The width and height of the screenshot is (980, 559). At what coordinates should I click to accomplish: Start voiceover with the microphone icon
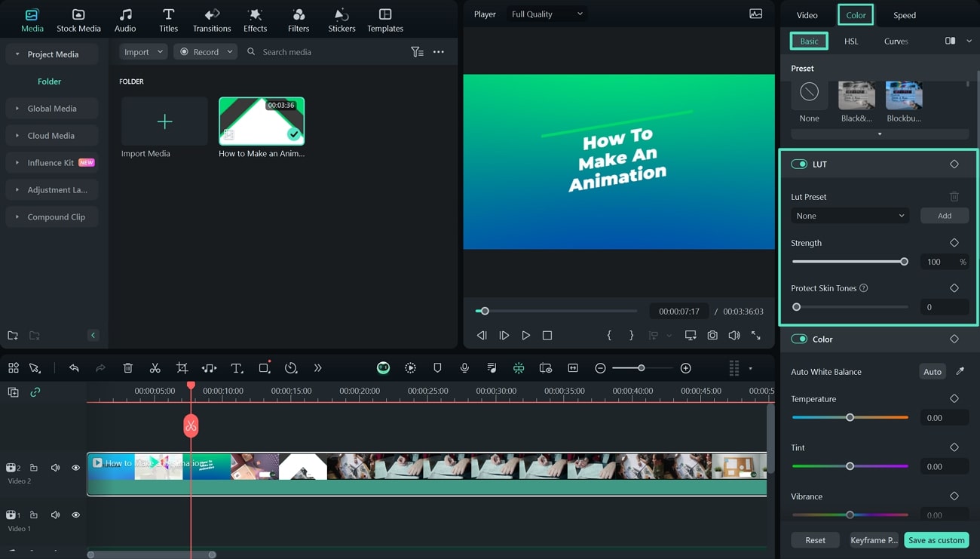click(464, 368)
